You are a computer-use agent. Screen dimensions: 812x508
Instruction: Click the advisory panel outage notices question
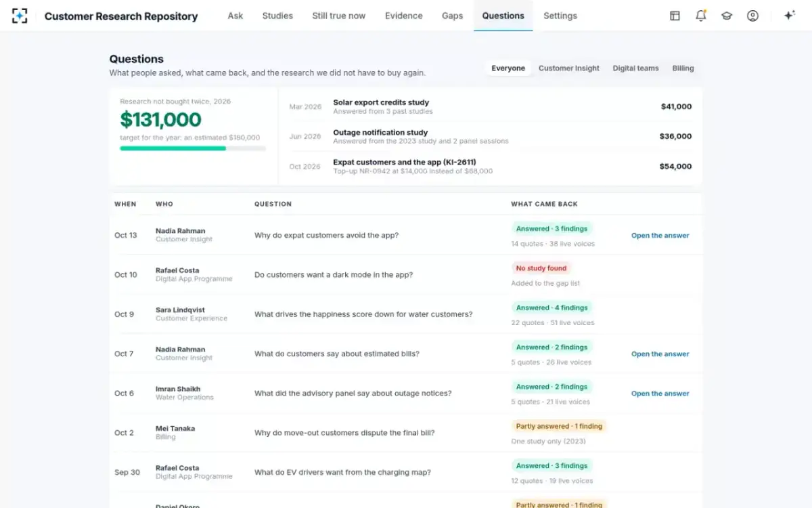click(x=353, y=394)
